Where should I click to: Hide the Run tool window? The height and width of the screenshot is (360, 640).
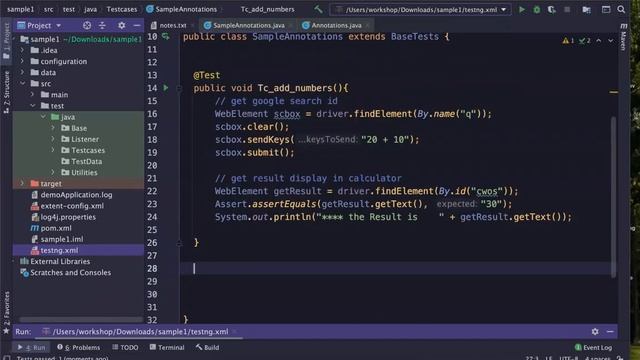610,331
